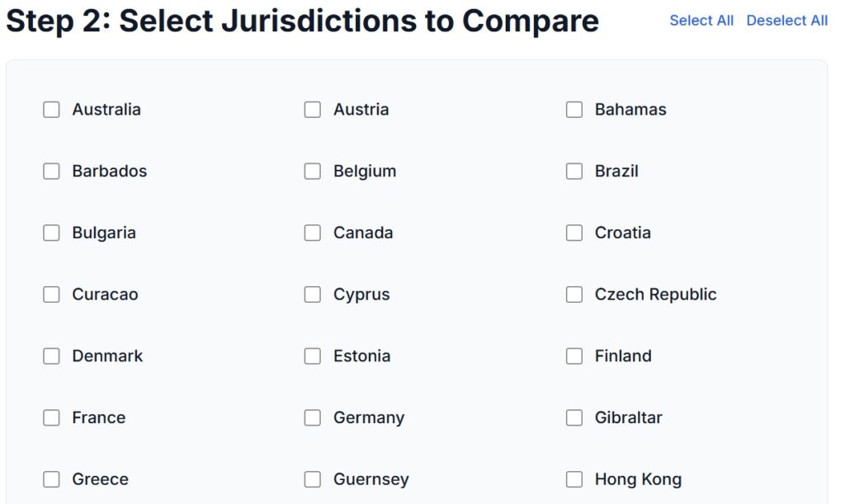Tick the Austria jurisdiction box

click(313, 110)
